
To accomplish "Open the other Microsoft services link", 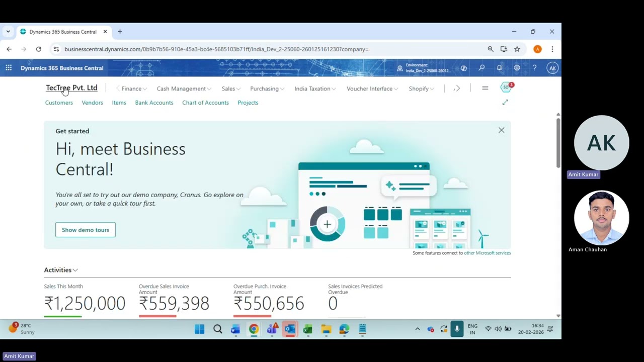I will 487,253.
